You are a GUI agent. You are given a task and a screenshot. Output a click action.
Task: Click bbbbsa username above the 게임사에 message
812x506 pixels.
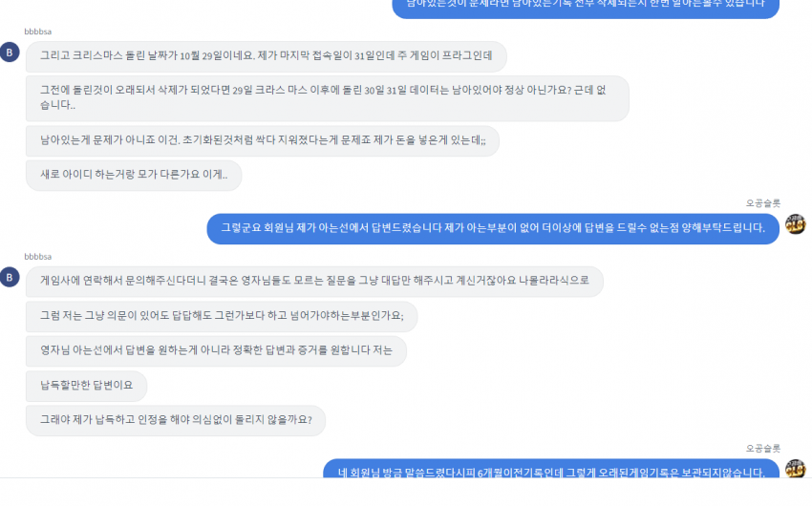[x=38, y=257]
